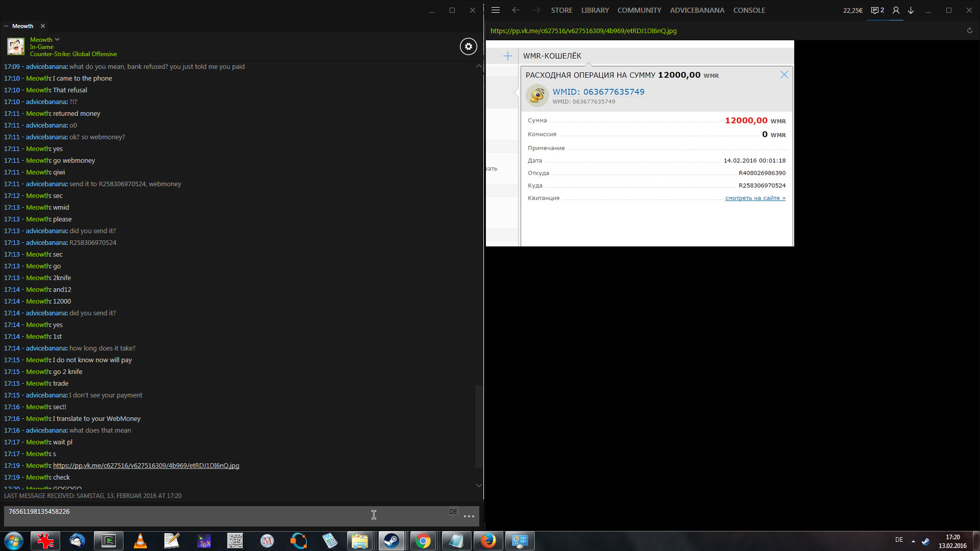Open the downloads arrow icon
The height and width of the screenshot is (551, 980).
[911, 10]
